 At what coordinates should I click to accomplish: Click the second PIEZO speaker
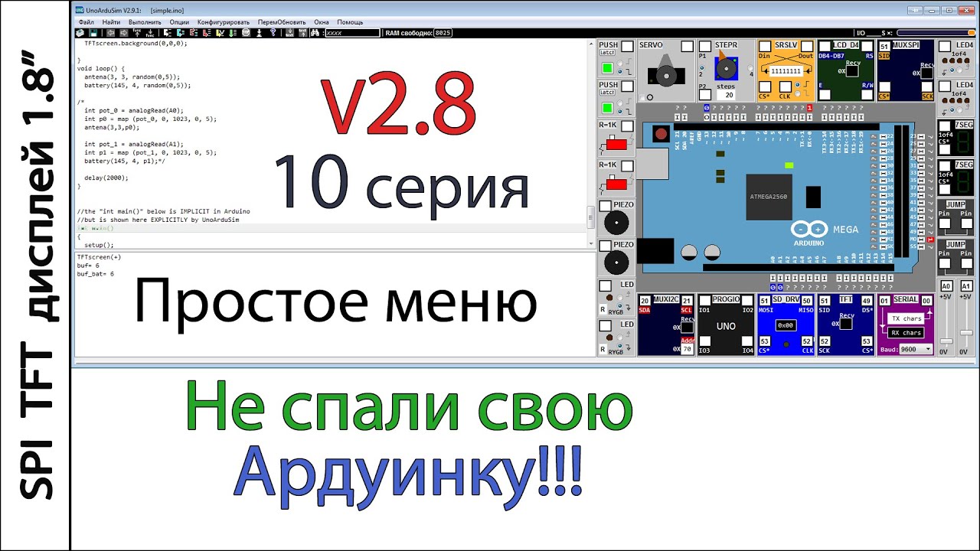click(x=616, y=263)
